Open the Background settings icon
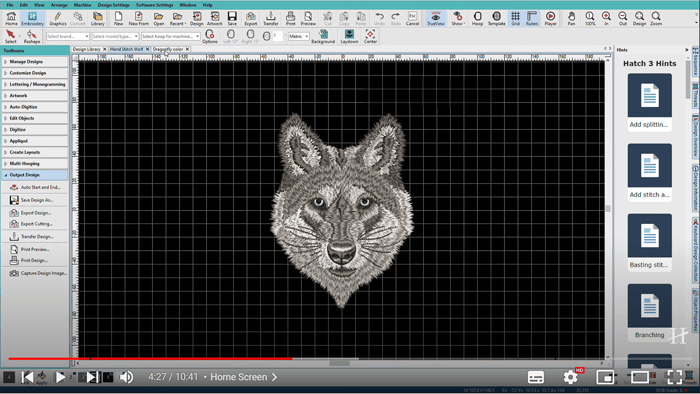Viewport: 700px width, 394px height. pos(323,37)
